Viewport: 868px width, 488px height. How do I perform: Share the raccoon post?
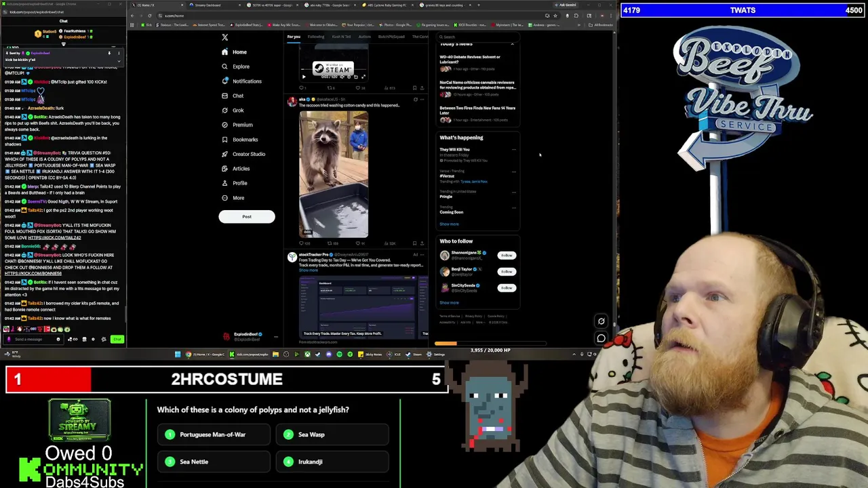[422, 243]
